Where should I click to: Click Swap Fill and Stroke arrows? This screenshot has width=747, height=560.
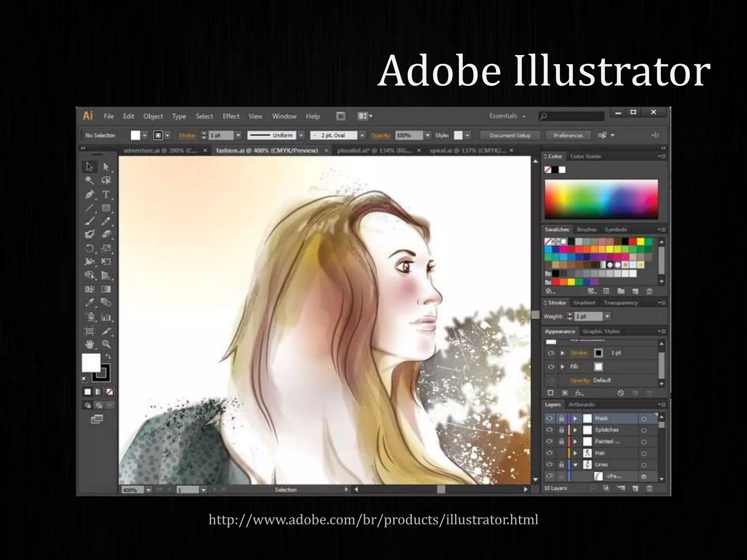tap(108, 356)
